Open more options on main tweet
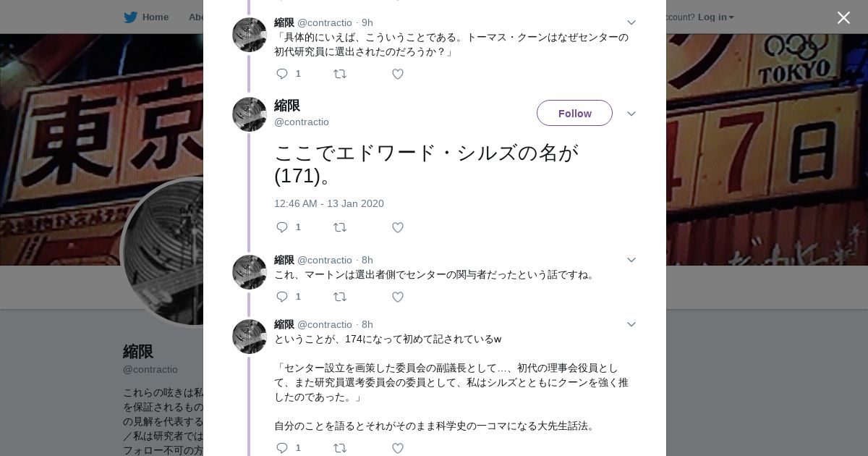 (631, 114)
